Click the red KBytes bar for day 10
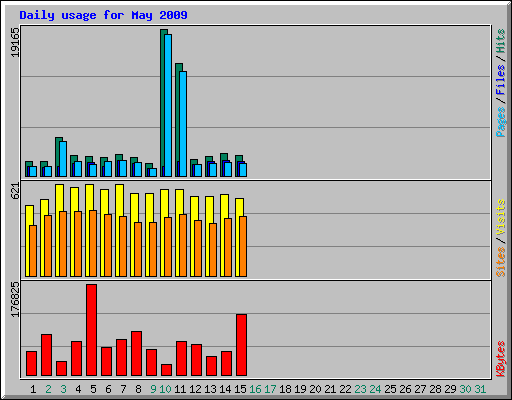512x400 pixels. 166,370
